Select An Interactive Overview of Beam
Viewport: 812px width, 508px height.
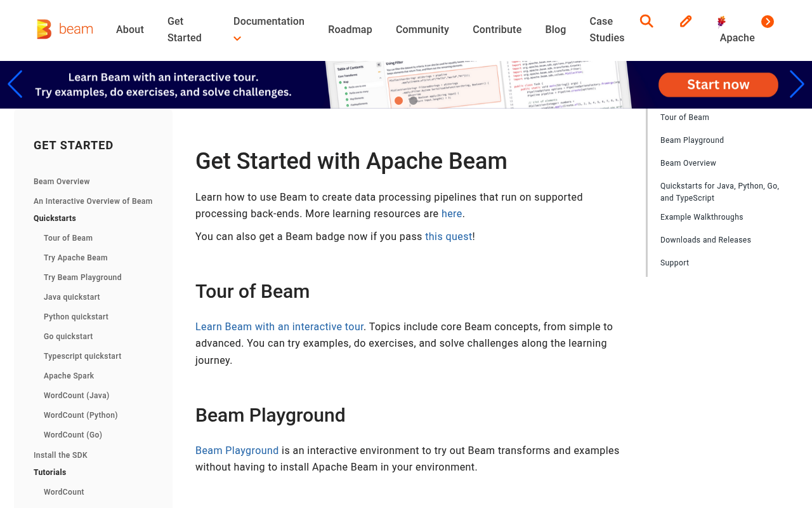(93, 201)
